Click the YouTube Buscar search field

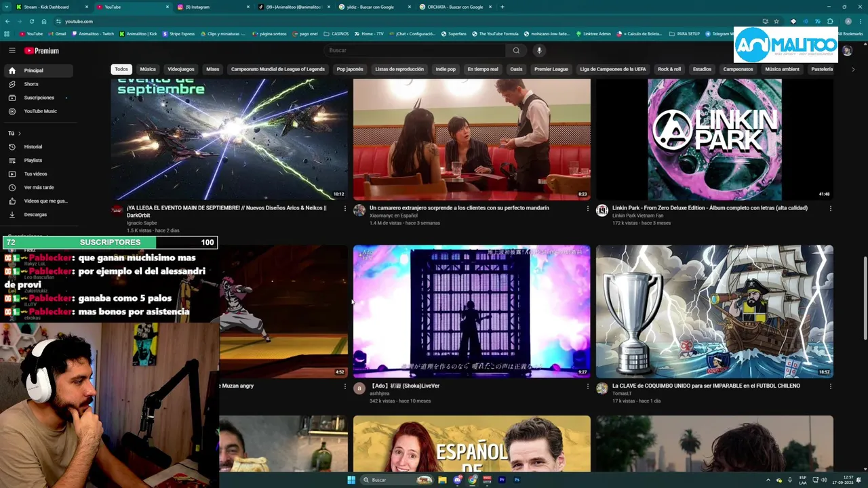click(415, 50)
